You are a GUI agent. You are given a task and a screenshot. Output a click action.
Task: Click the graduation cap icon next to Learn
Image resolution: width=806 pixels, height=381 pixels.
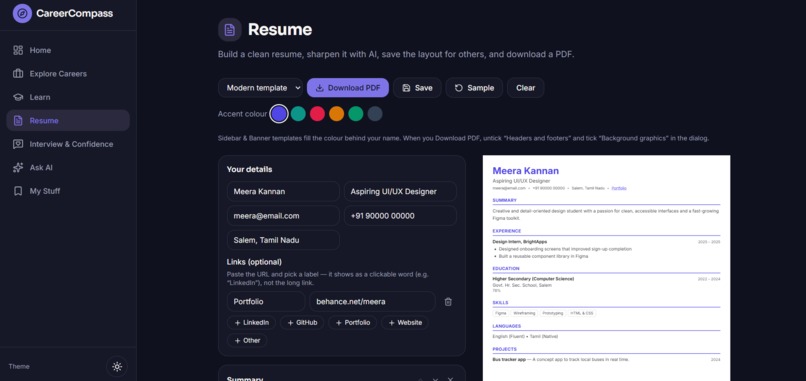click(x=18, y=97)
